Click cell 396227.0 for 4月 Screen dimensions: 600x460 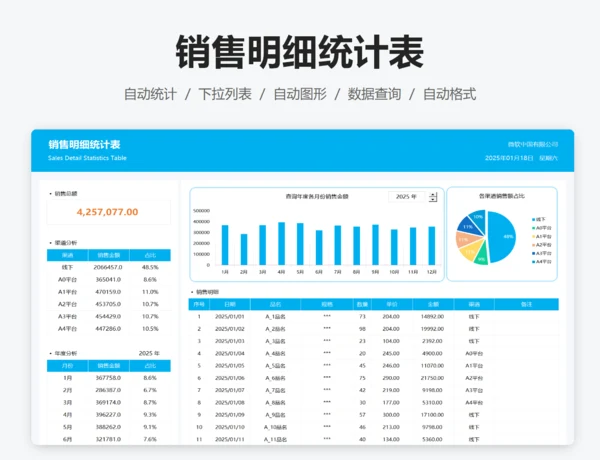[x=108, y=414]
